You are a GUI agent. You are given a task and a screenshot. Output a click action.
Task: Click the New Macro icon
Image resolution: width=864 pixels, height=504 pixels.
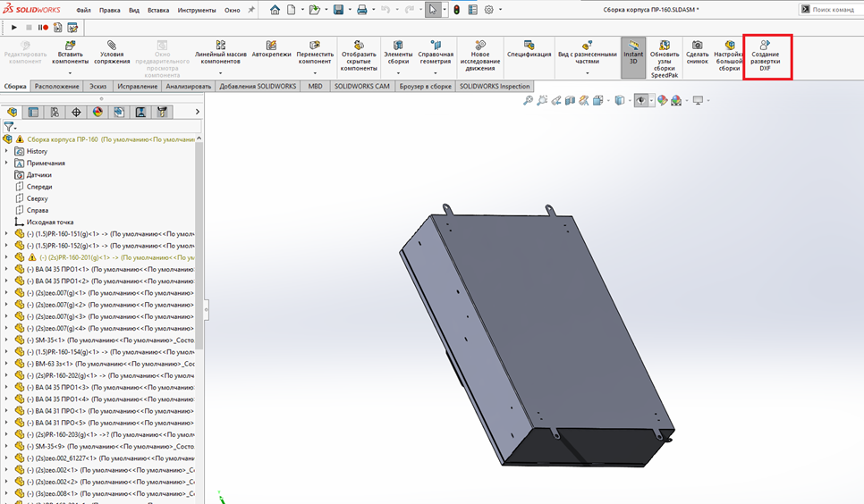58,27
